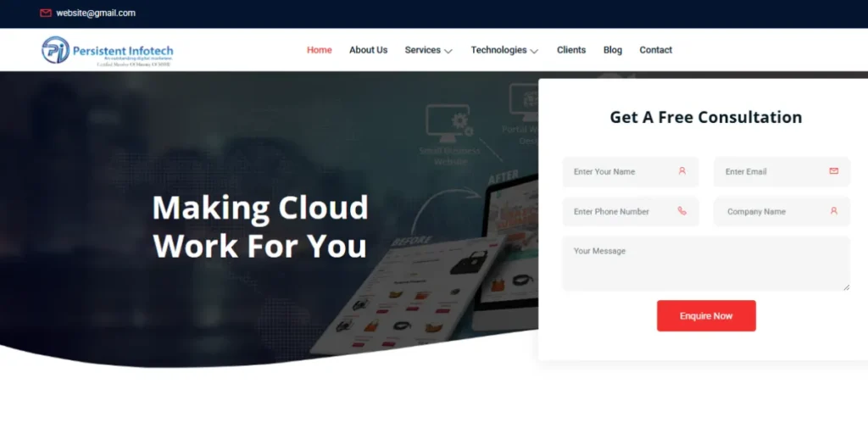Click the Persistent Infotech logo
This screenshot has height=434, width=868.
tap(108, 51)
